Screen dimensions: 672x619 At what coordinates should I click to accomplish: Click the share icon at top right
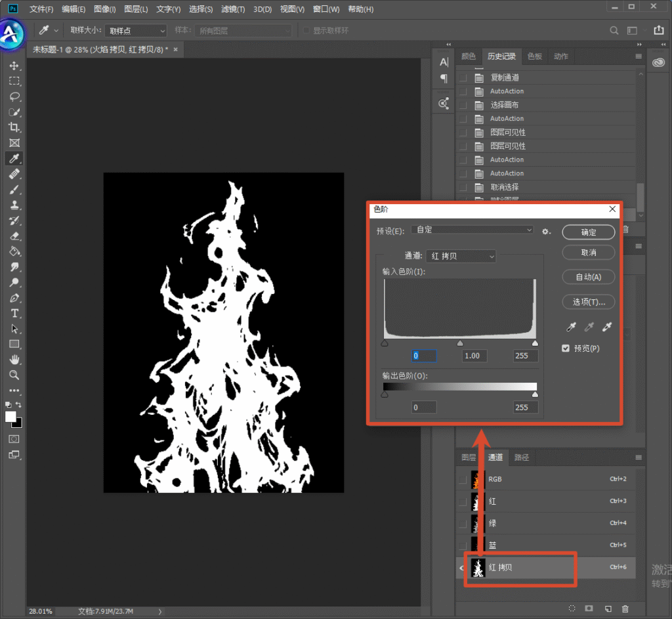(659, 30)
